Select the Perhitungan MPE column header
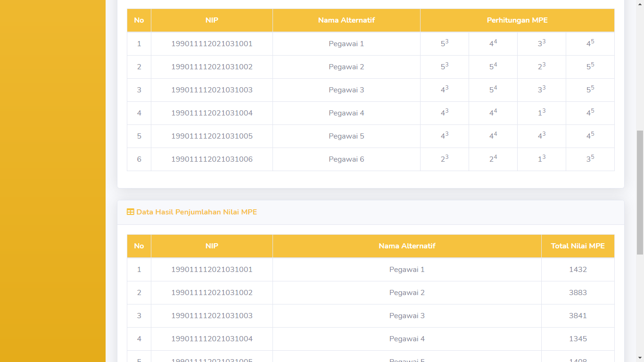Screen dimensions: 644x362 point(517,20)
